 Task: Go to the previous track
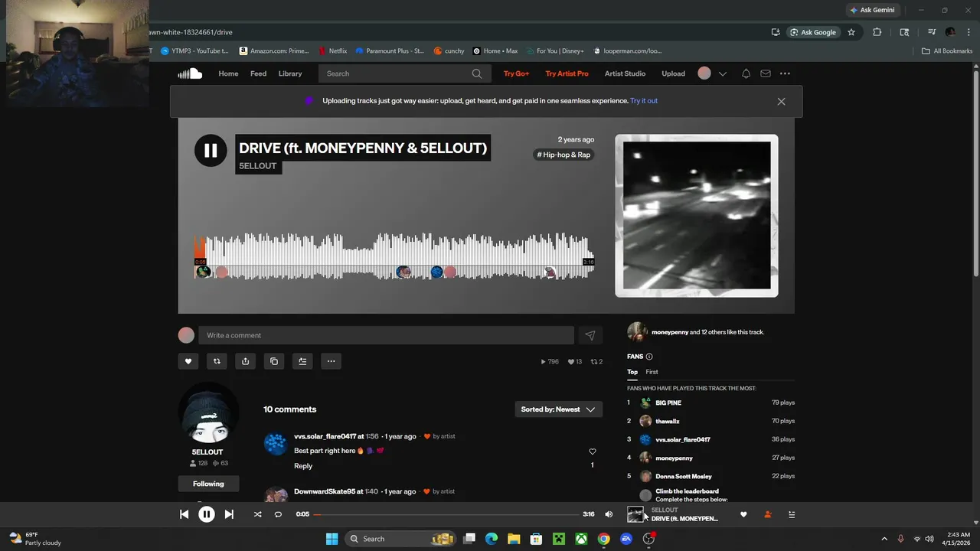pyautogui.click(x=184, y=514)
